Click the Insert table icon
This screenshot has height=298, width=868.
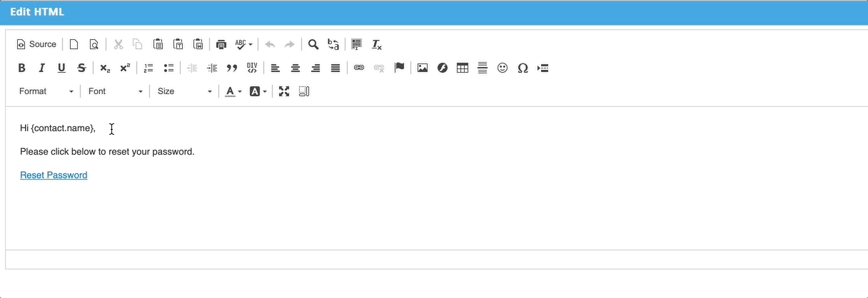463,68
